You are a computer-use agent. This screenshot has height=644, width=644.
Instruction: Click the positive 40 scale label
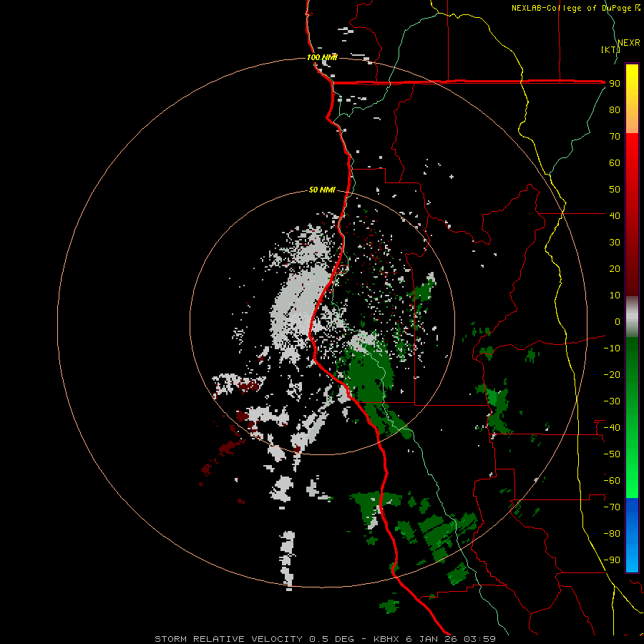click(x=615, y=215)
